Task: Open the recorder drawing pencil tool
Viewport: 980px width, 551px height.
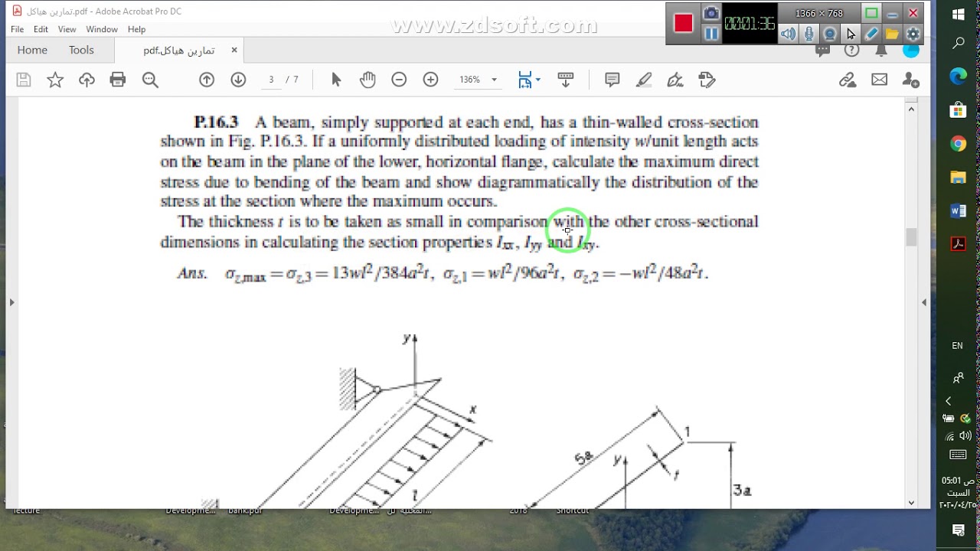Action: pyautogui.click(x=871, y=34)
